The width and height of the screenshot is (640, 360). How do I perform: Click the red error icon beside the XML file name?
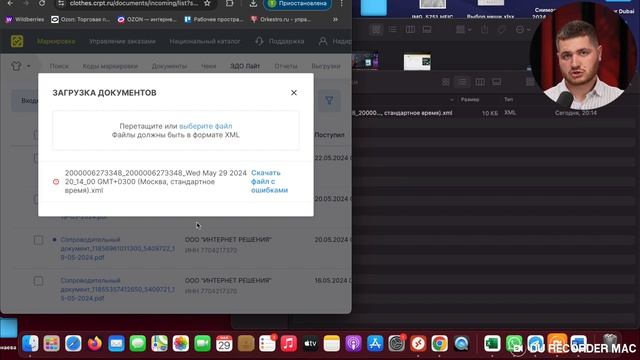pyautogui.click(x=56, y=182)
